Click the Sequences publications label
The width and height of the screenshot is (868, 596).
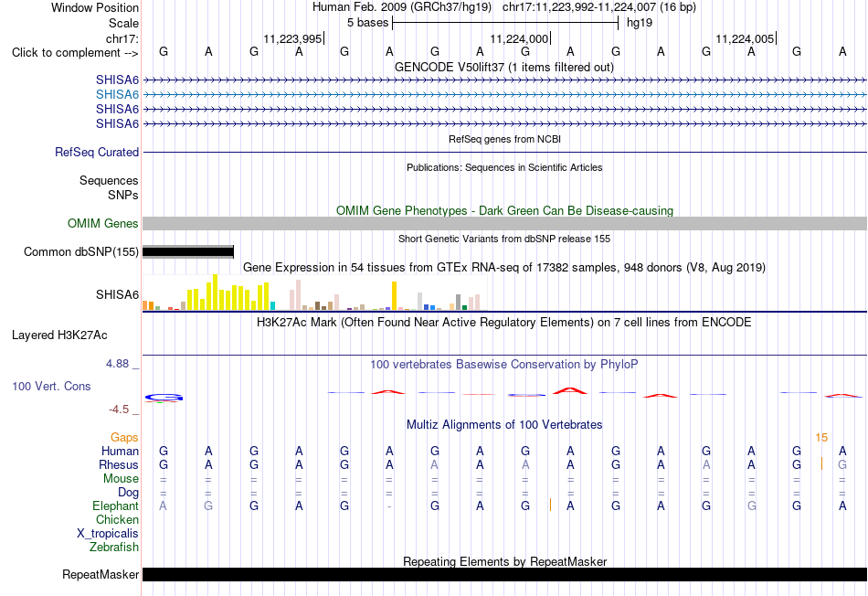[x=109, y=181]
